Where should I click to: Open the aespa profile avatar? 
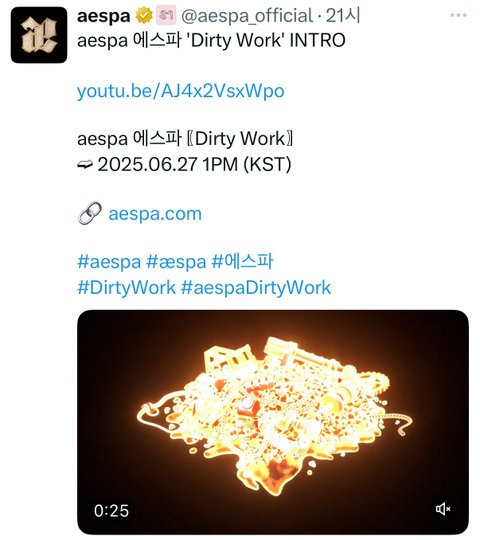click(39, 35)
